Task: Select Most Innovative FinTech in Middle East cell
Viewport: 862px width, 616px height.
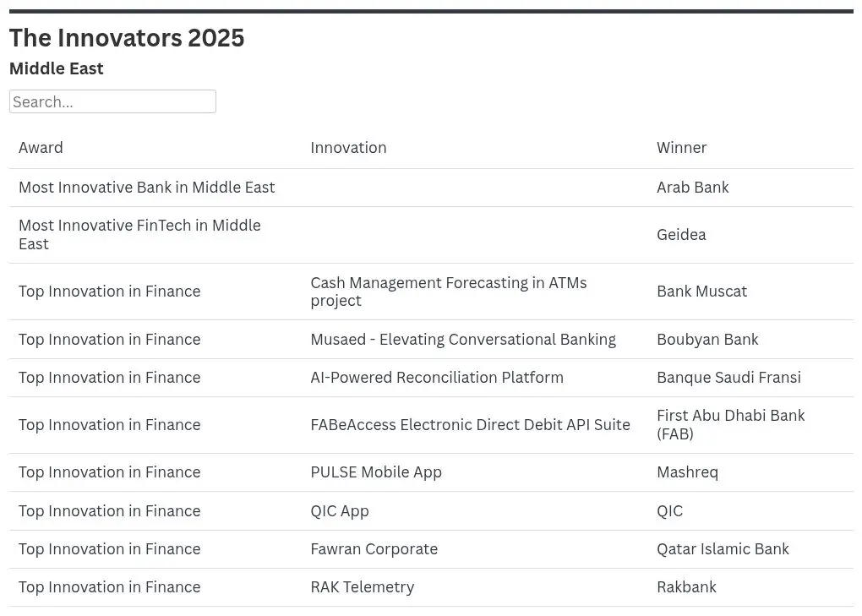Action: pos(139,235)
